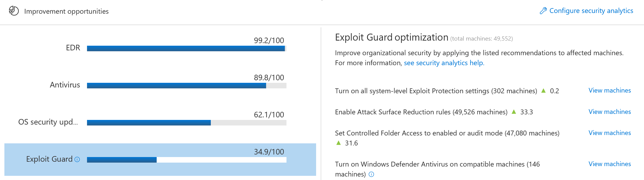Select the Antivirus improvement category

pos(65,85)
